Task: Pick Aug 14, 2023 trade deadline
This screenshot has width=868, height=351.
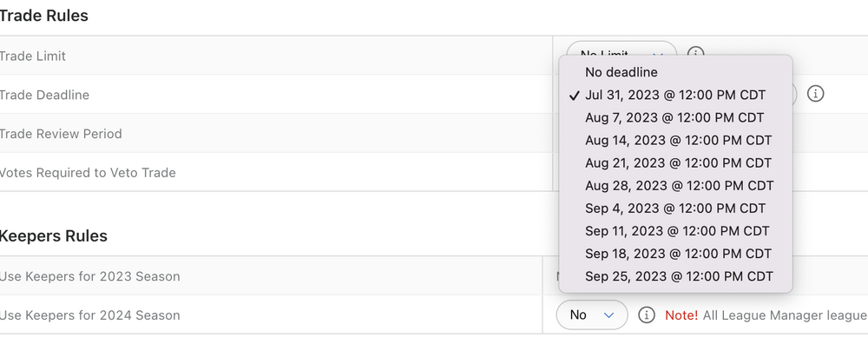Action: coord(678,140)
